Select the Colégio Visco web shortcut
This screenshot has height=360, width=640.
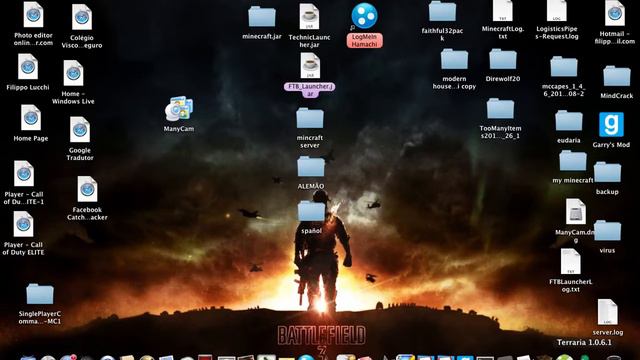[82, 17]
